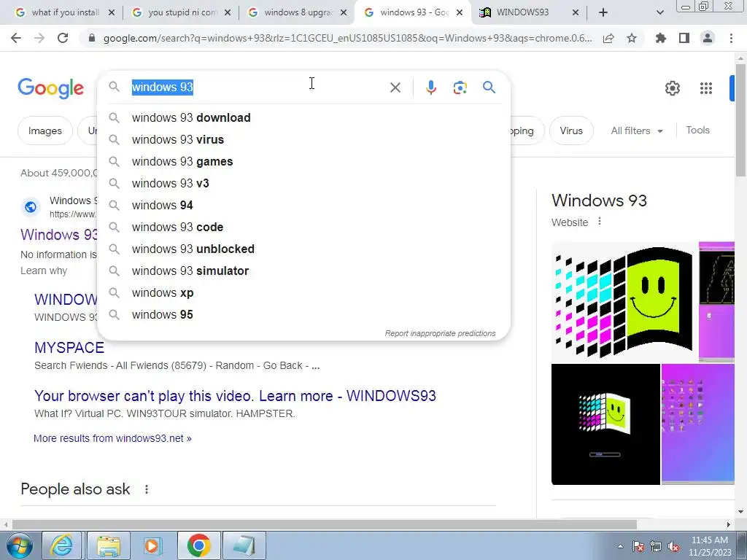Select suggestion 'windows 93 simulator'
747x560 pixels.
coord(303,271)
